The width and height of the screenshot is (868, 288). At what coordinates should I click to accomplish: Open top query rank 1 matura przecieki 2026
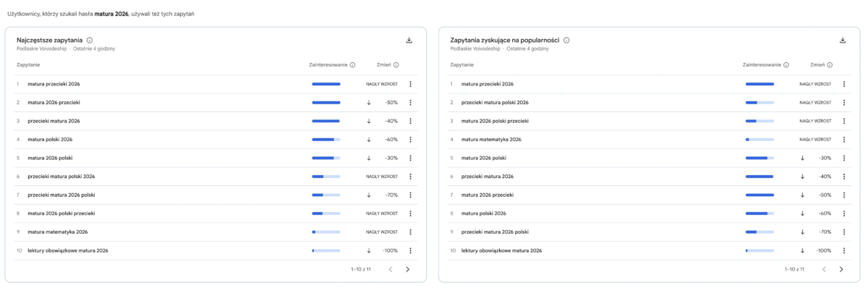pyautogui.click(x=54, y=84)
